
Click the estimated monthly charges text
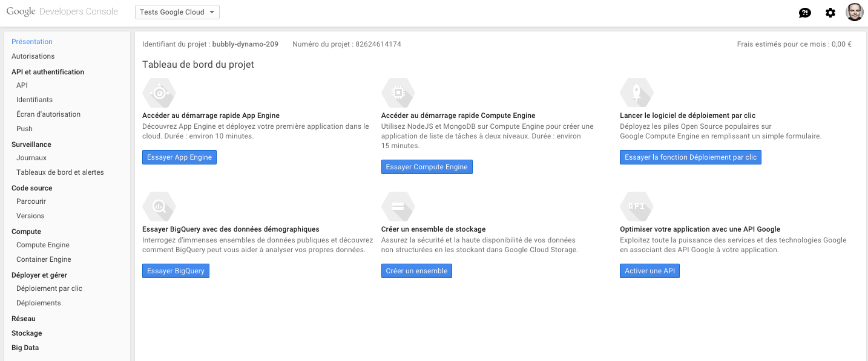[x=794, y=44]
